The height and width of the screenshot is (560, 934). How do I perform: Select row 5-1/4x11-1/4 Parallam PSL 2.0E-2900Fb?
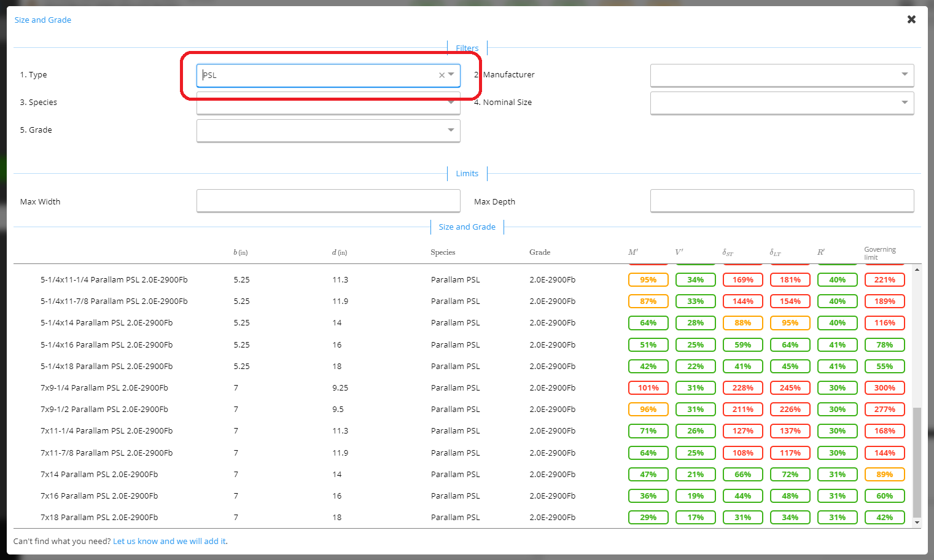[462, 279]
